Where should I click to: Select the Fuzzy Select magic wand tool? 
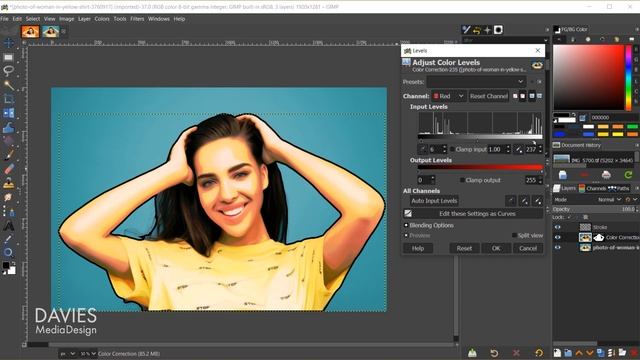[x=9, y=85]
